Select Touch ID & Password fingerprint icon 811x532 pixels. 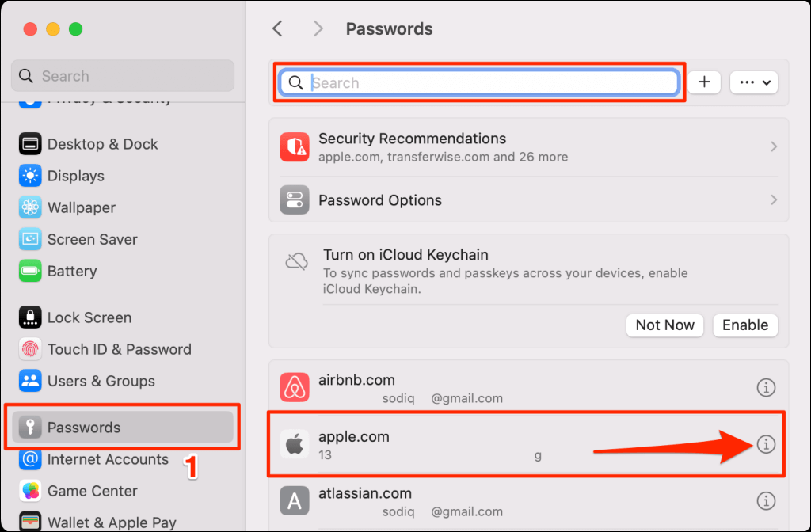click(x=30, y=349)
